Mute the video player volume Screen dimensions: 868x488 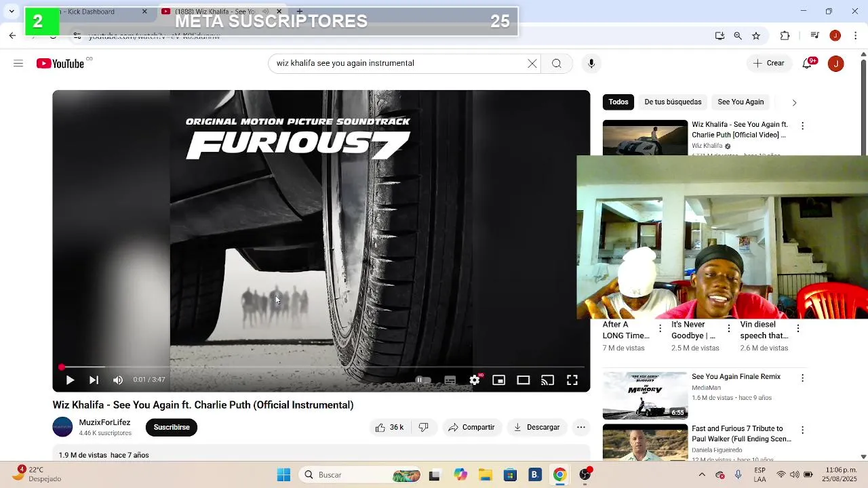[118, 380]
